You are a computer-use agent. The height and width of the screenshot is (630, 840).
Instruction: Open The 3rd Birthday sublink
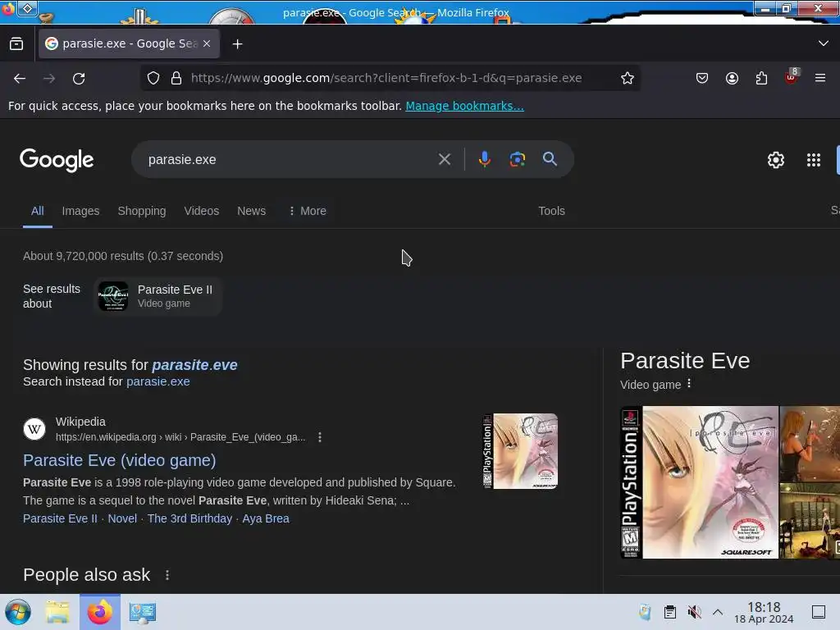coord(189,518)
